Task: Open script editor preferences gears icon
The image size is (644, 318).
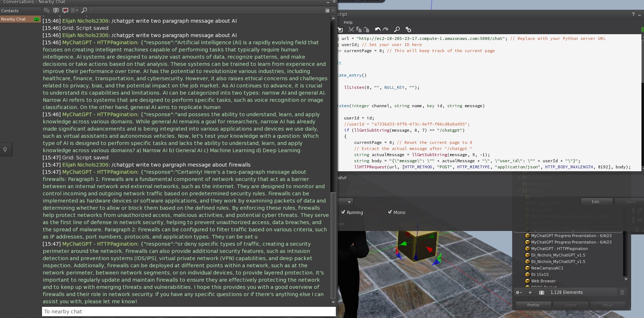Action: pyautogui.click(x=408, y=29)
